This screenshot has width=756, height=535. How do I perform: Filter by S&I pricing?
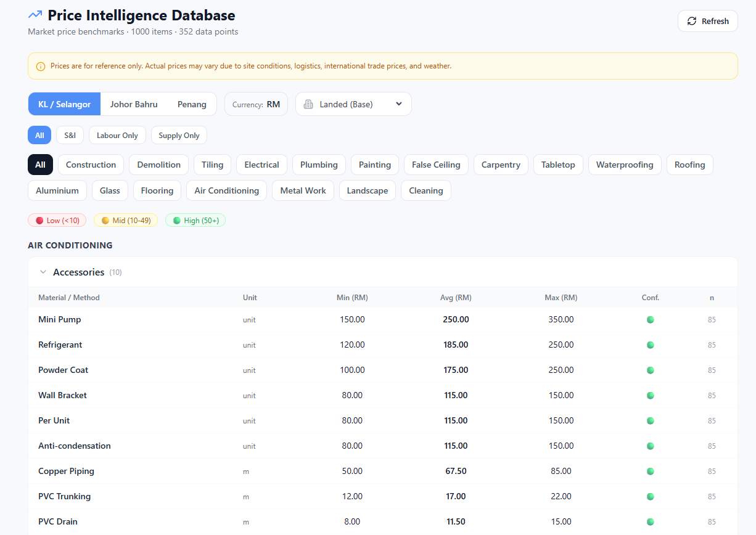[70, 135]
